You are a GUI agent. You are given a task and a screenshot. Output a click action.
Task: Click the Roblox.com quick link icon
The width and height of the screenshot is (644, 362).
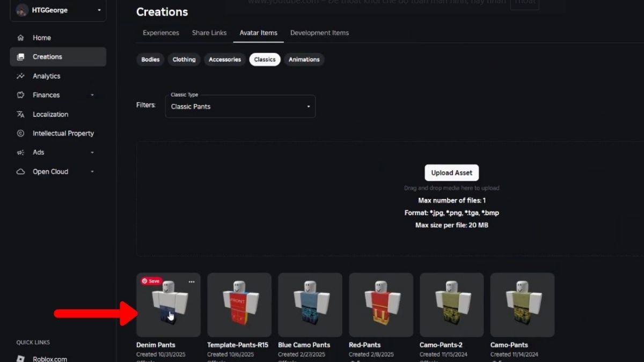21,359
